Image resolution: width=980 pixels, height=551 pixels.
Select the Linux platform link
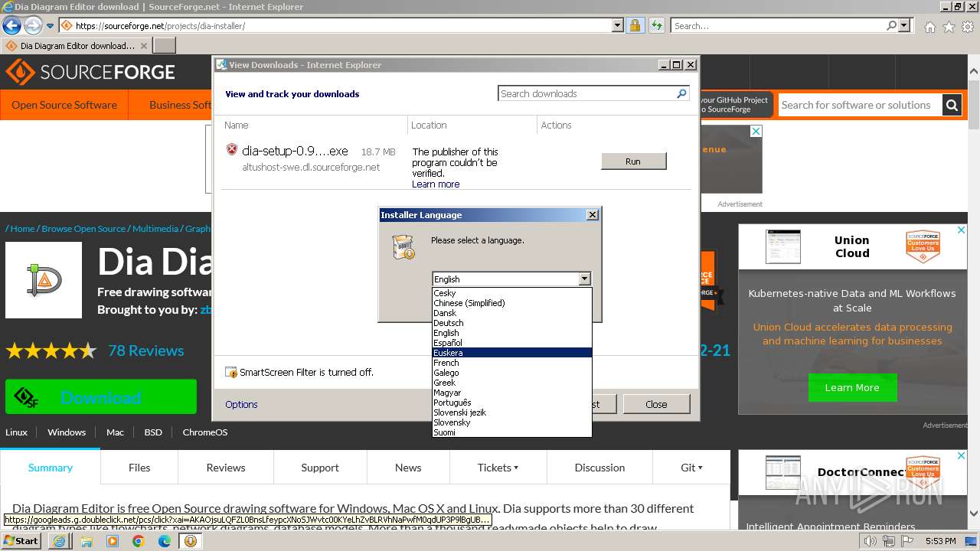point(16,432)
